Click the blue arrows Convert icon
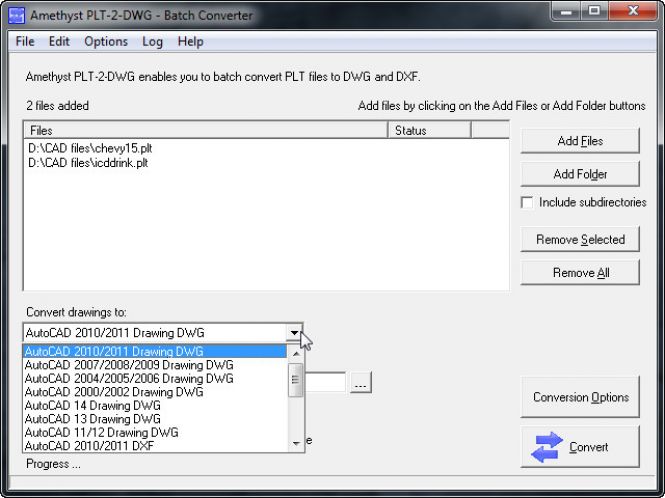This screenshot has height=498, width=665. coord(546,447)
